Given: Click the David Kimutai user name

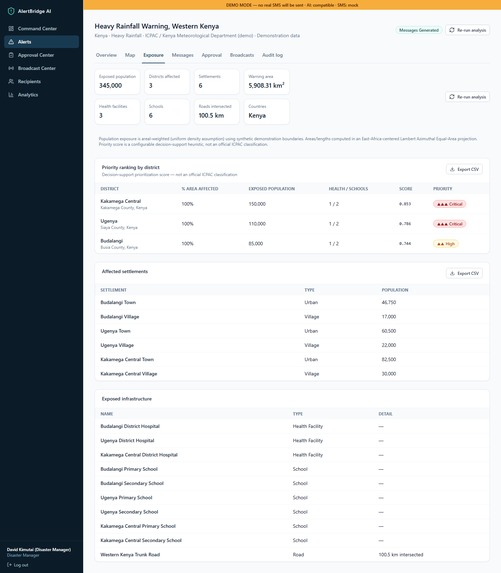Looking at the screenshot, I should tap(39, 549).
